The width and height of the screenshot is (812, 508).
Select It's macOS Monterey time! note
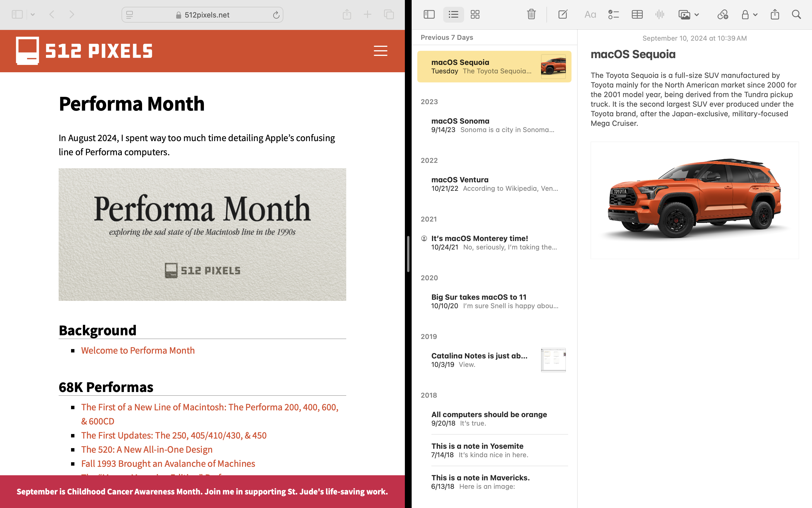click(494, 243)
